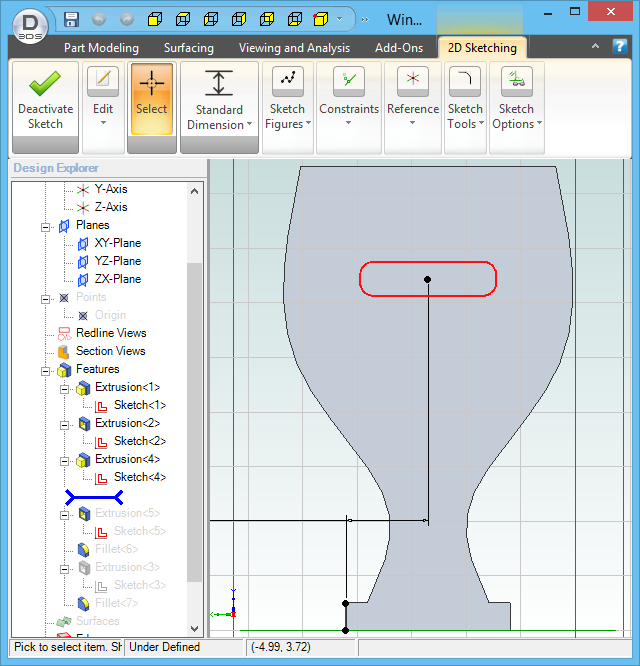Open Help question mark icon

pyautogui.click(x=620, y=46)
